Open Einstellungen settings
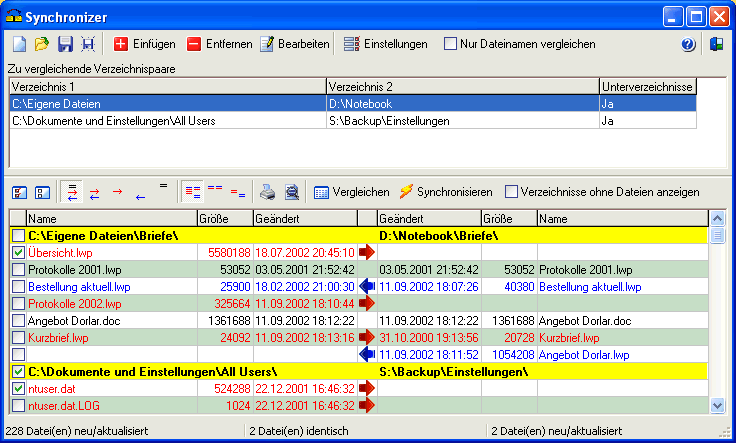The height and width of the screenshot is (443, 736). pyautogui.click(x=385, y=44)
